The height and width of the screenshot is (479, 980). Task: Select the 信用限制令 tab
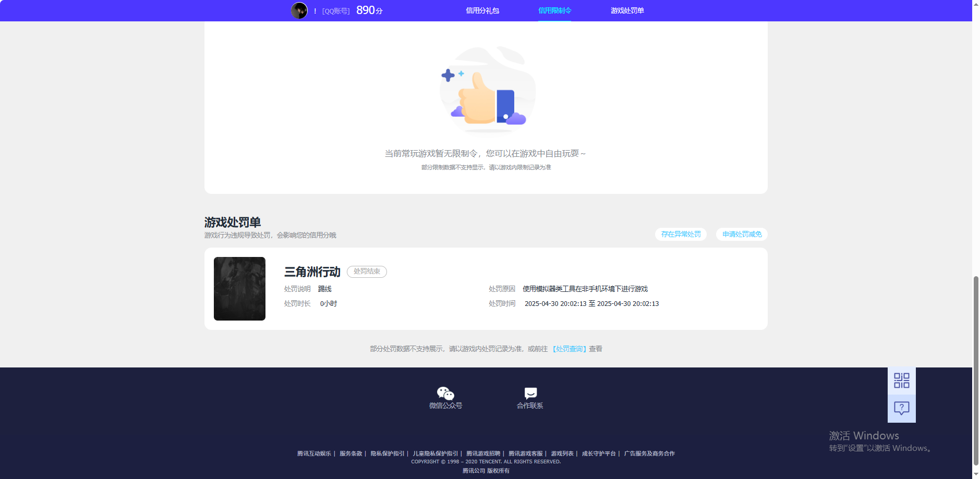pos(554,10)
